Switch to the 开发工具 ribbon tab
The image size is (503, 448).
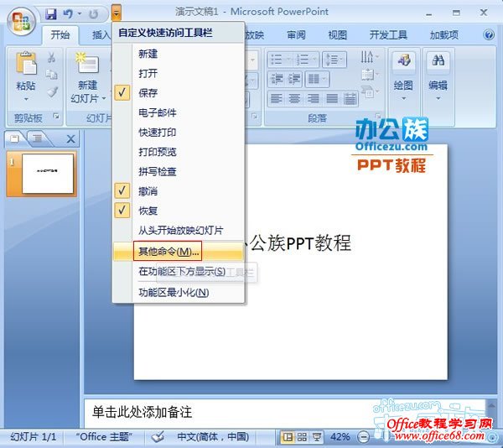coord(388,34)
